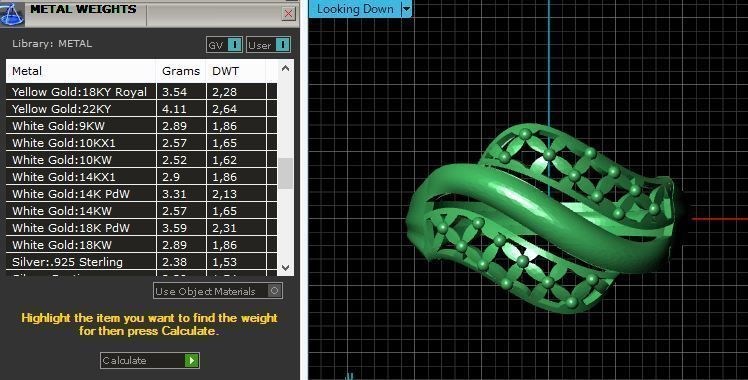Enable Use Object Materials option
Viewport: 748px width, 380px height.
pos(218,291)
